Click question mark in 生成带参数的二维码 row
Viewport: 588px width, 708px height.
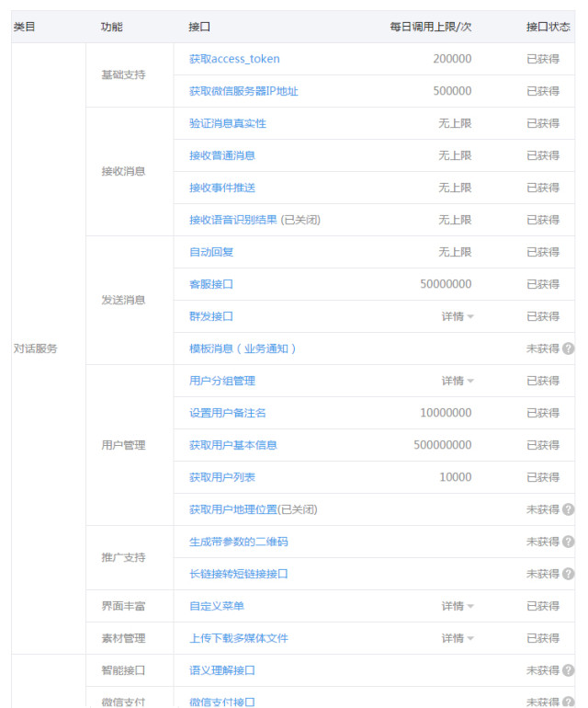click(x=569, y=542)
